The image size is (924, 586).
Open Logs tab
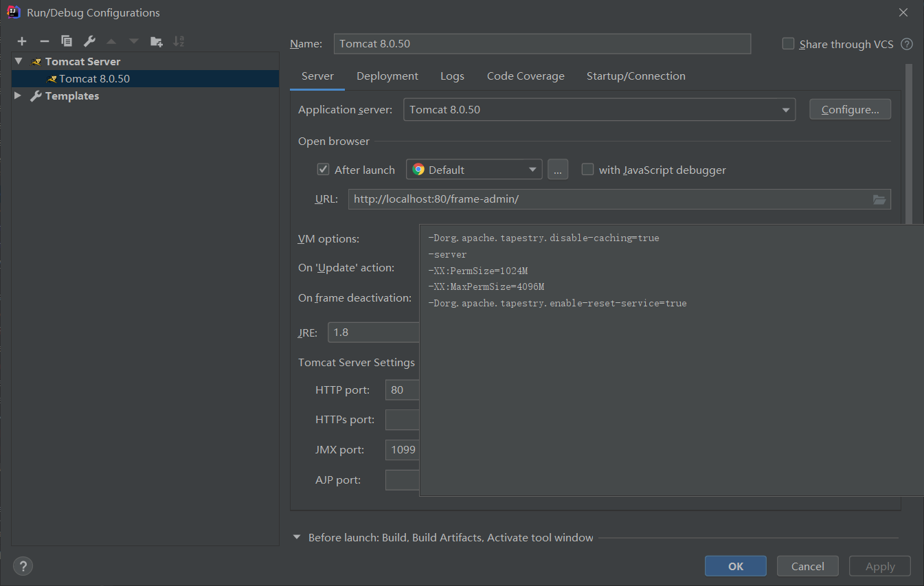click(452, 76)
